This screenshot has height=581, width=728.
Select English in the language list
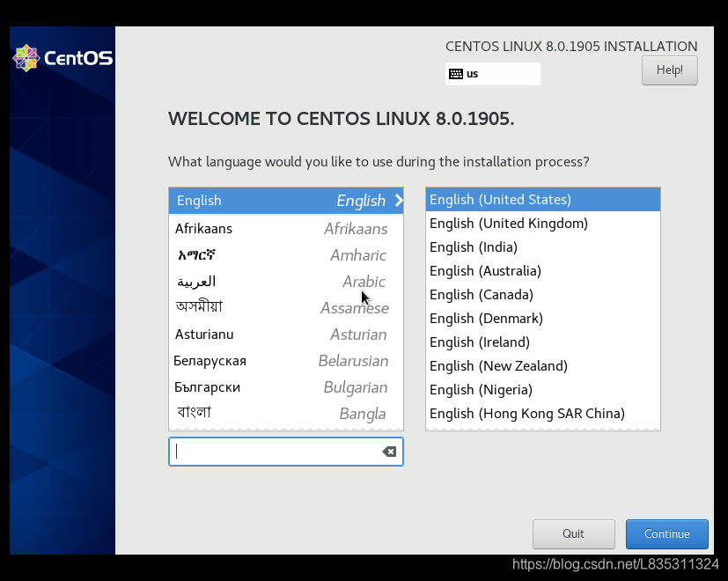pyautogui.click(x=286, y=201)
